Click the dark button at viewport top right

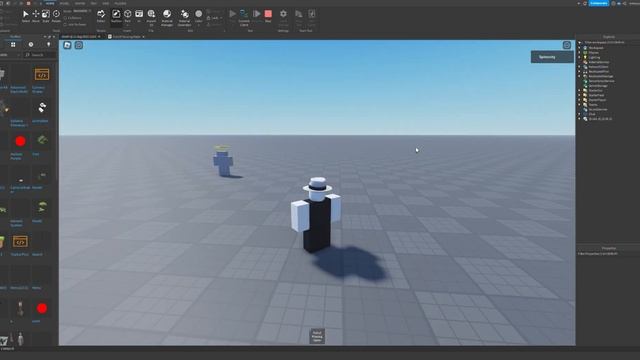click(x=552, y=57)
